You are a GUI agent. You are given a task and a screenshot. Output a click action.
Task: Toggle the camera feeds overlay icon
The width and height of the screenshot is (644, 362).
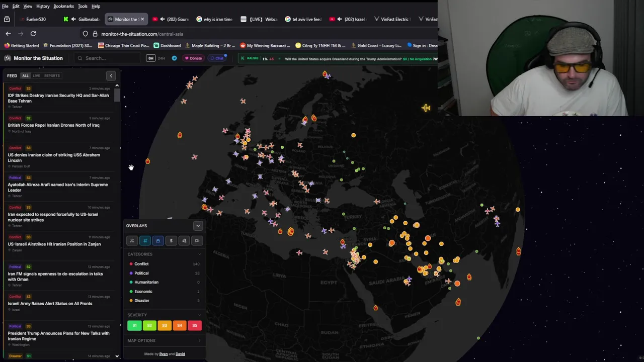click(197, 241)
